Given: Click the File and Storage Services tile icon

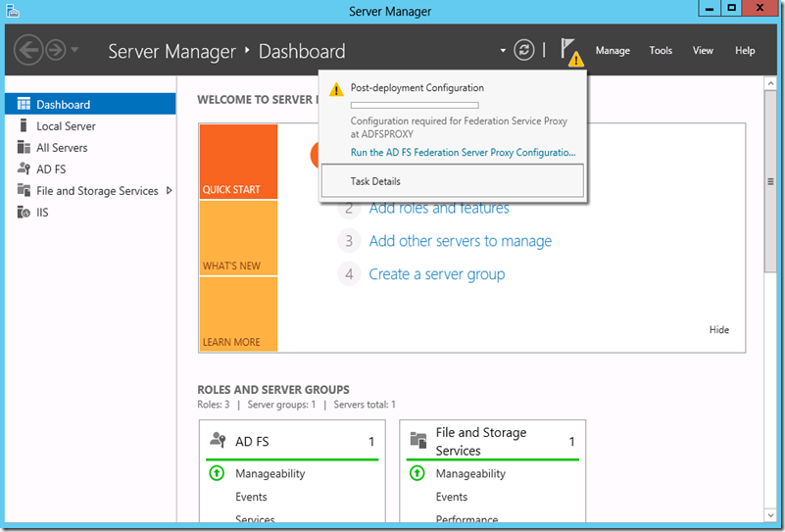Looking at the screenshot, I should coord(418,440).
